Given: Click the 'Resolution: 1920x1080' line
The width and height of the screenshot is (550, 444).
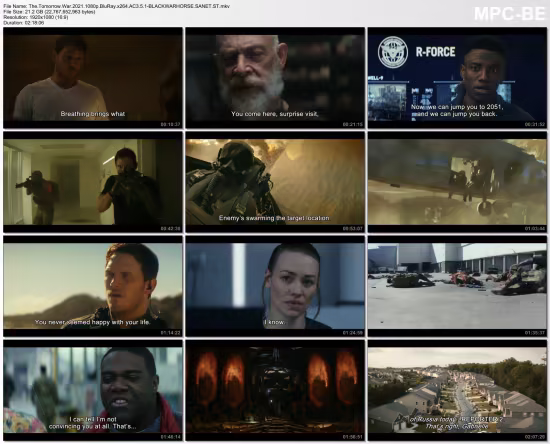Looking at the screenshot, I should tap(36, 17).
